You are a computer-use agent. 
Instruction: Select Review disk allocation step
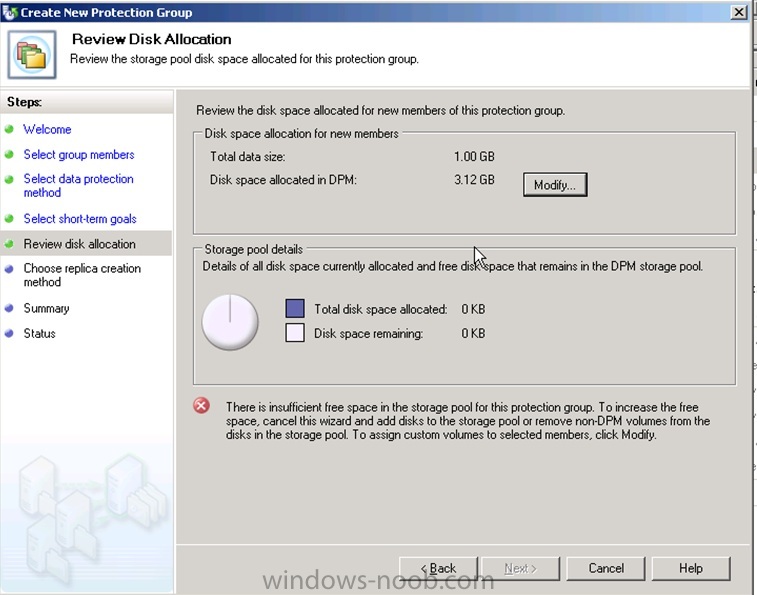pyautogui.click(x=80, y=244)
